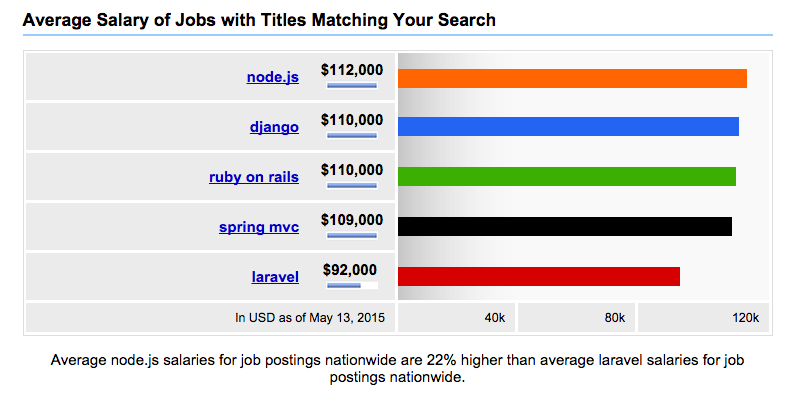Click the mini meter under $109,000
The image size is (795, 399).
point(352,236)
